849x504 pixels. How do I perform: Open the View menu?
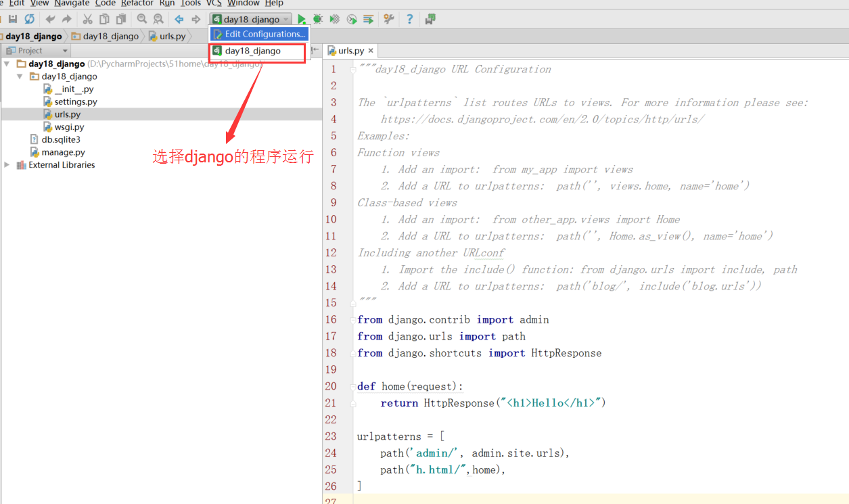pyautogui.click(x=39, y=3)
